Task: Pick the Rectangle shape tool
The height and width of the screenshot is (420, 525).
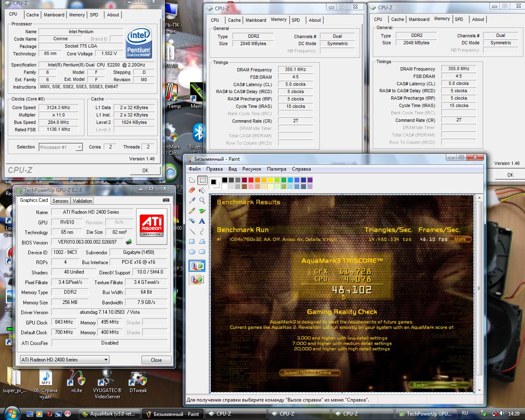Action: 192,242
